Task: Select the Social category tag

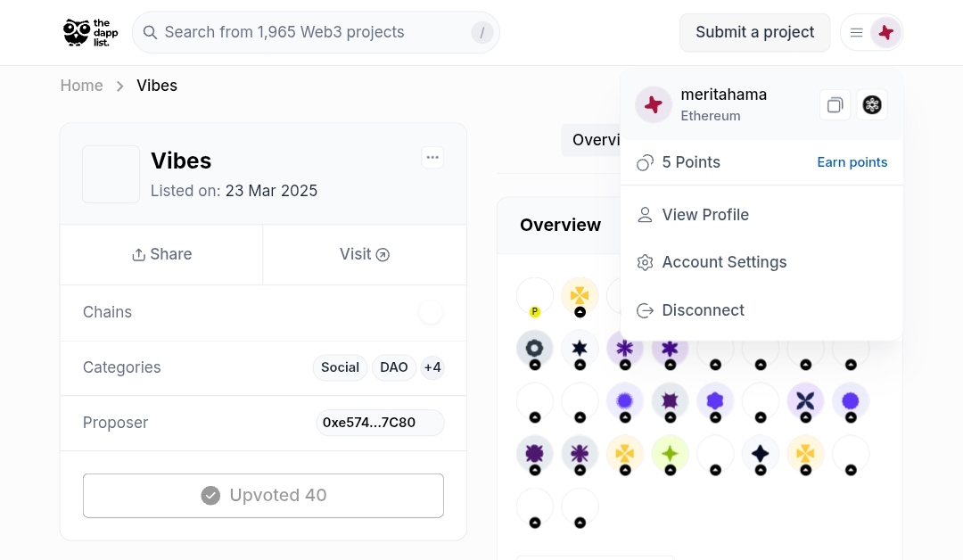Action: pos(341,367)
